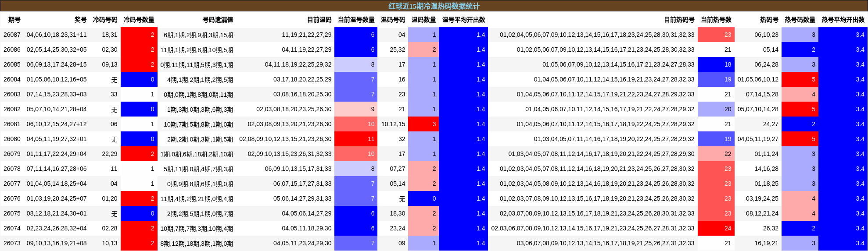This screenshot has width=868, height=251.
Task: Click hot code cell 06,10,23
Action: (766, 35)
